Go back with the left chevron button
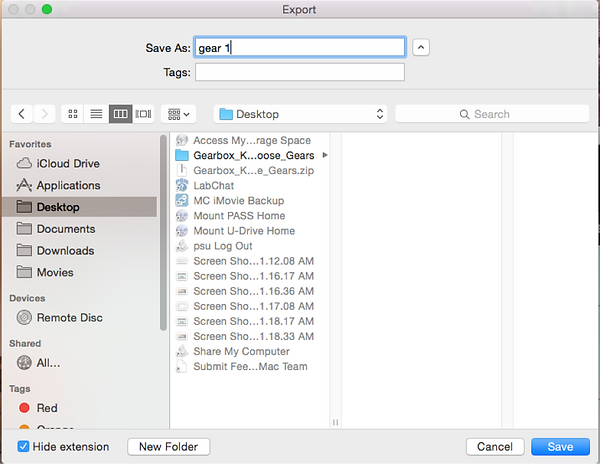Viewport: 600px width, 464px height. tap(22, 114)
